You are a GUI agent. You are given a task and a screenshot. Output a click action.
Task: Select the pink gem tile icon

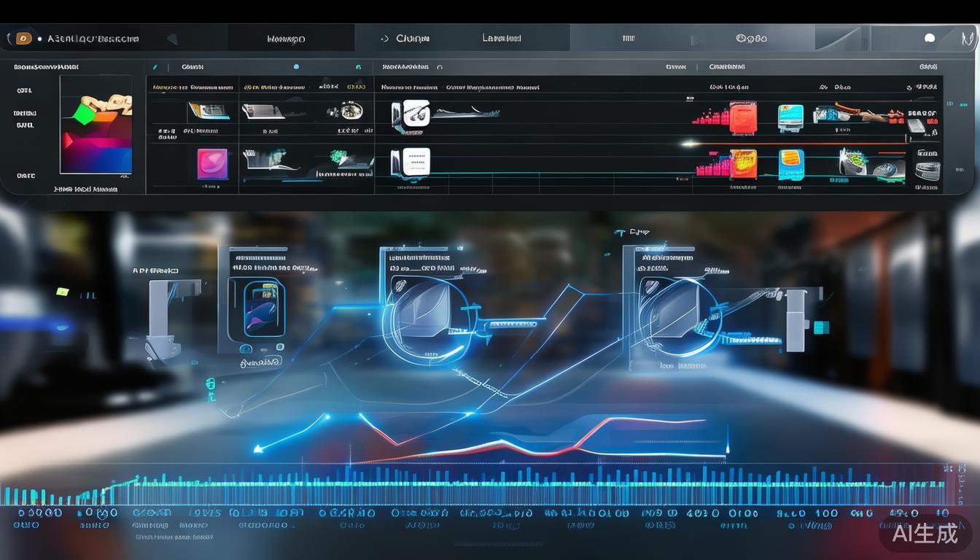tap(212, 164)
